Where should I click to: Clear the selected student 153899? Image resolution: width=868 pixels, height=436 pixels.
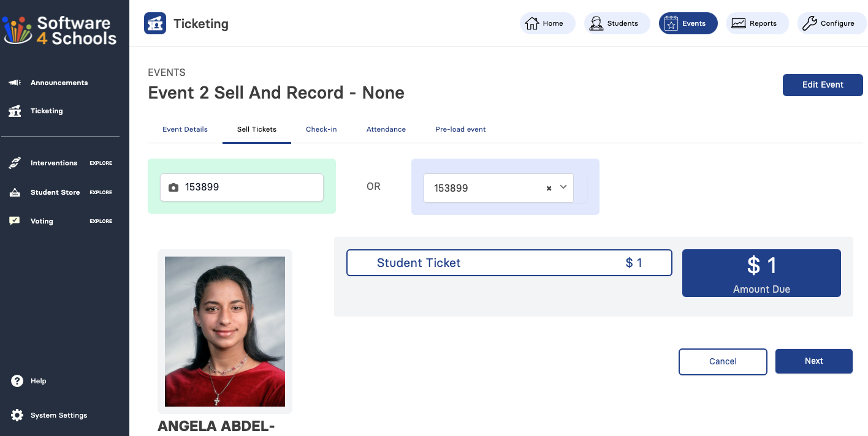tap(548, 188)
